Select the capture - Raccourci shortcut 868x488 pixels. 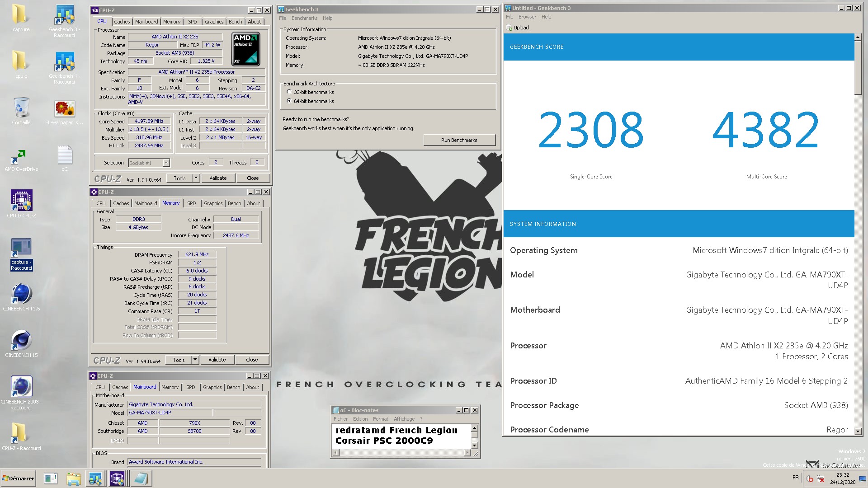21,254
